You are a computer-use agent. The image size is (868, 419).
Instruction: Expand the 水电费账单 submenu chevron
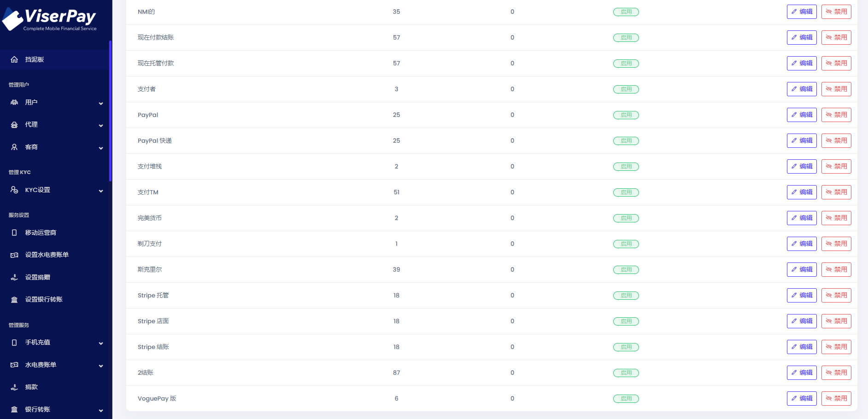(101, 366)
